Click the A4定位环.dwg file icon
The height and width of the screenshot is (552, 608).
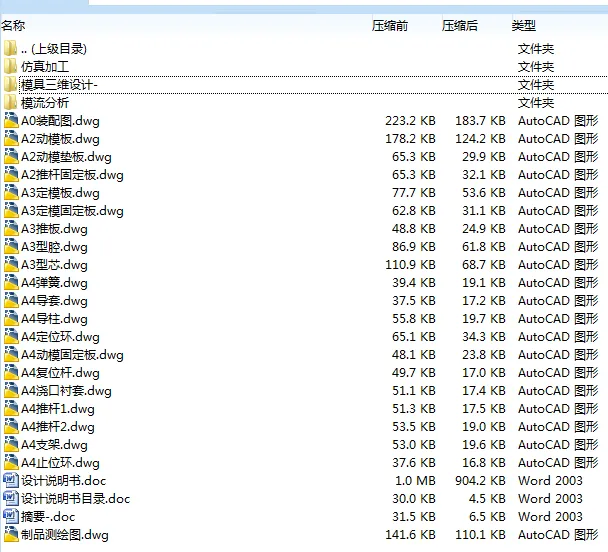pos(11,337)
